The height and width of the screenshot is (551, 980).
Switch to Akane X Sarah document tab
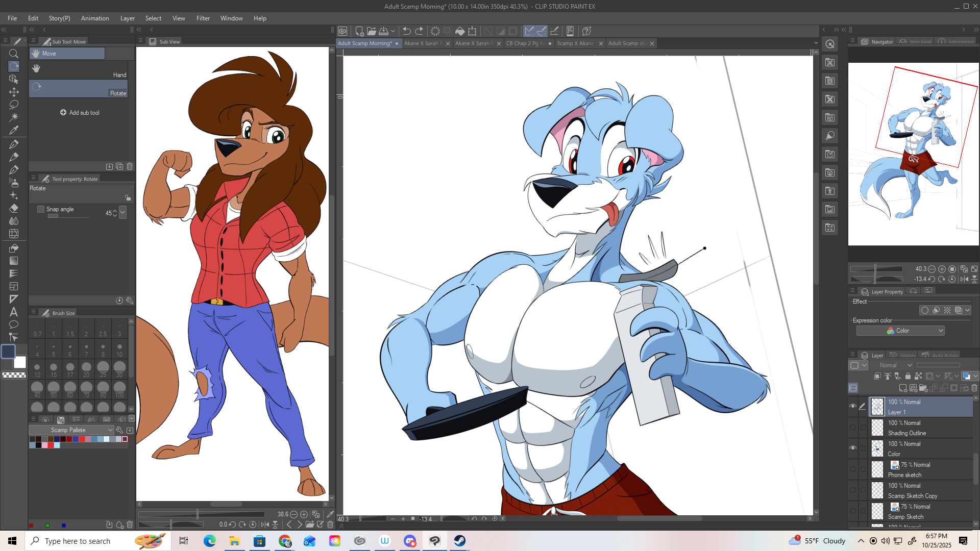click(422, 43)
